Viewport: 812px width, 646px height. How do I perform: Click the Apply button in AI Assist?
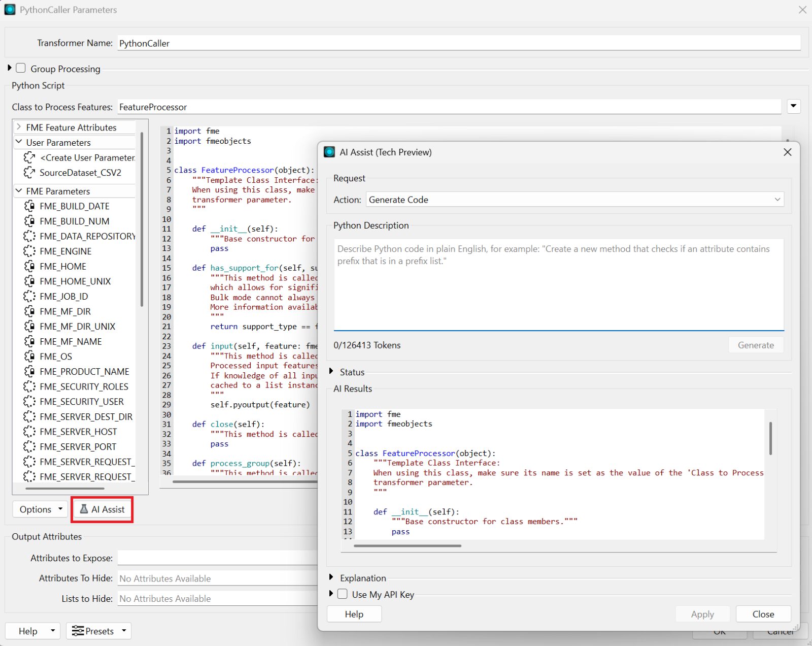(702, 614)
